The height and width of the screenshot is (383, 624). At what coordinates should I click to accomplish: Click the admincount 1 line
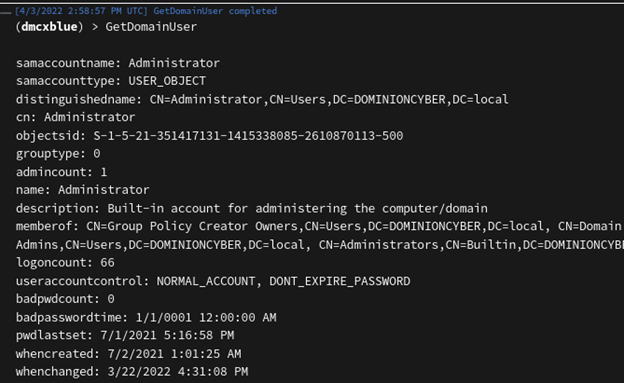point(61,172)
